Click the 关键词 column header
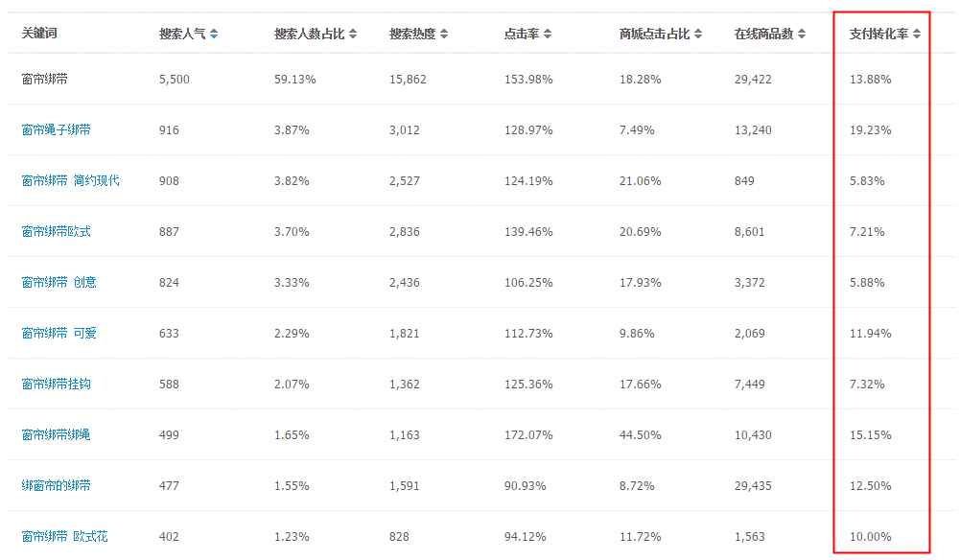960x560 pixels. point(39,34)
